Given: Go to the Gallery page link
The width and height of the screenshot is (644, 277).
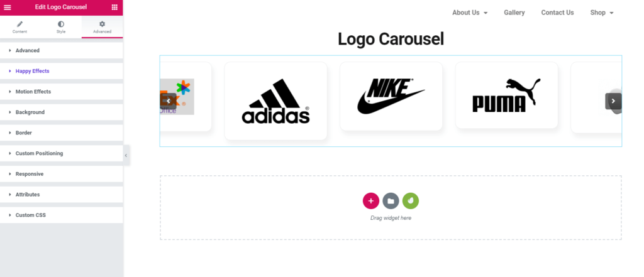Looking at the screenshot, I should pos(514,13).
